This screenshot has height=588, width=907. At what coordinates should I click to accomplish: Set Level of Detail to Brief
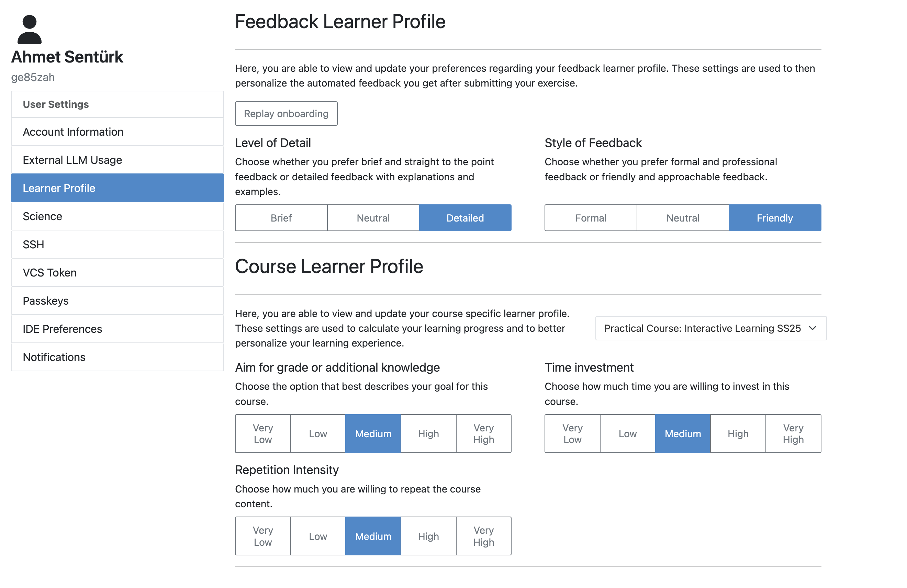[x=281, y=218]
